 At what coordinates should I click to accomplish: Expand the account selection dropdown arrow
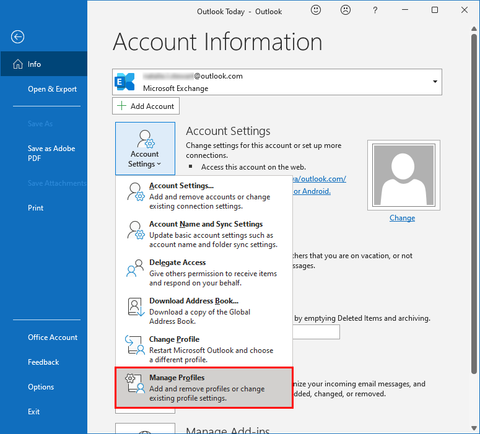435,82
